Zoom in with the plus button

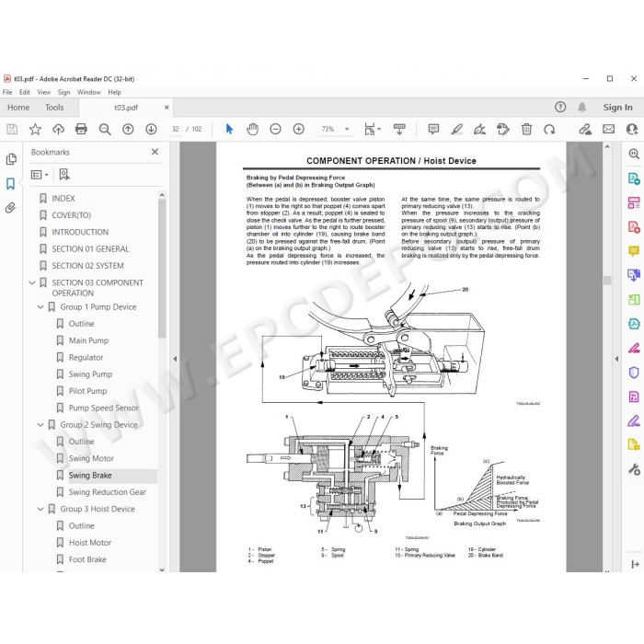coord(299,130)
